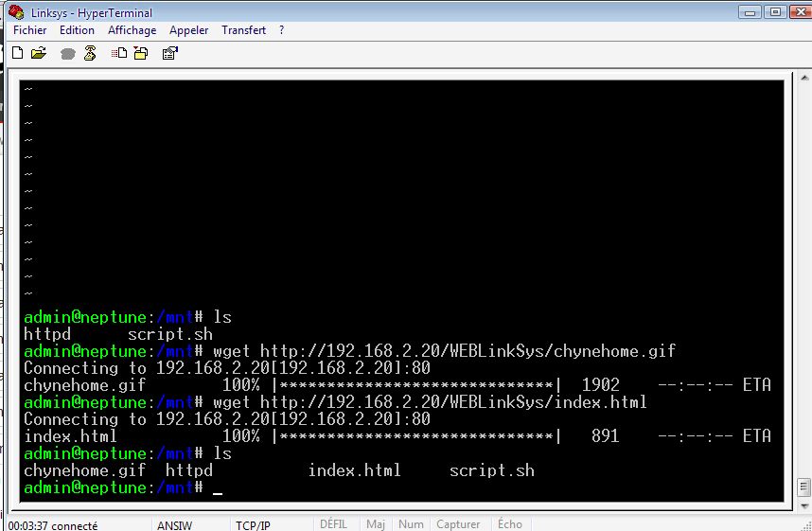The width and height of the screenshot is (812, 531).
Task: Open the Affichage menu
Action: pyautogui.click(x=132, y=30)
